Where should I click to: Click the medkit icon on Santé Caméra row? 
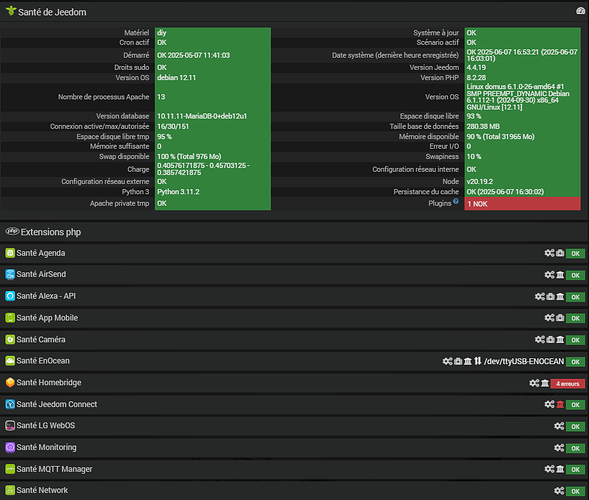[550, 340]
